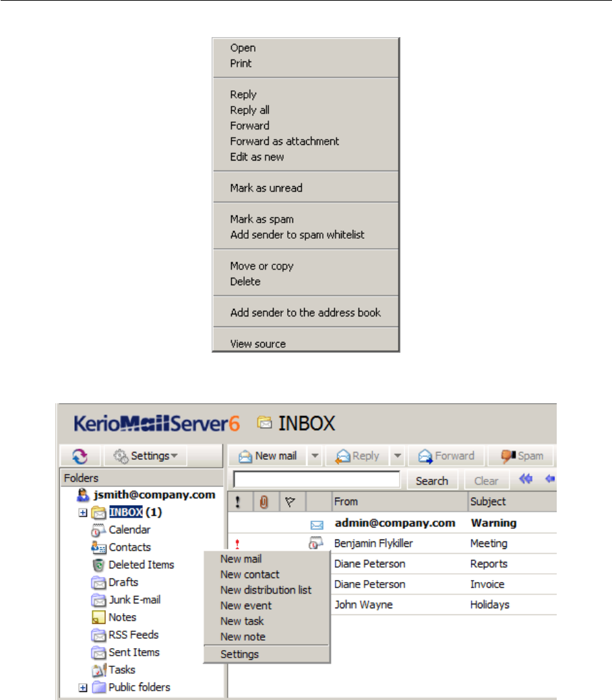
Task: Select New distribution list menu entry
Action: point(266,590)
